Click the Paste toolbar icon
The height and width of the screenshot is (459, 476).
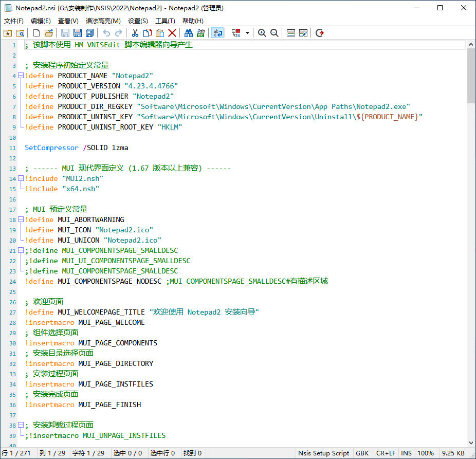[159, 33]
